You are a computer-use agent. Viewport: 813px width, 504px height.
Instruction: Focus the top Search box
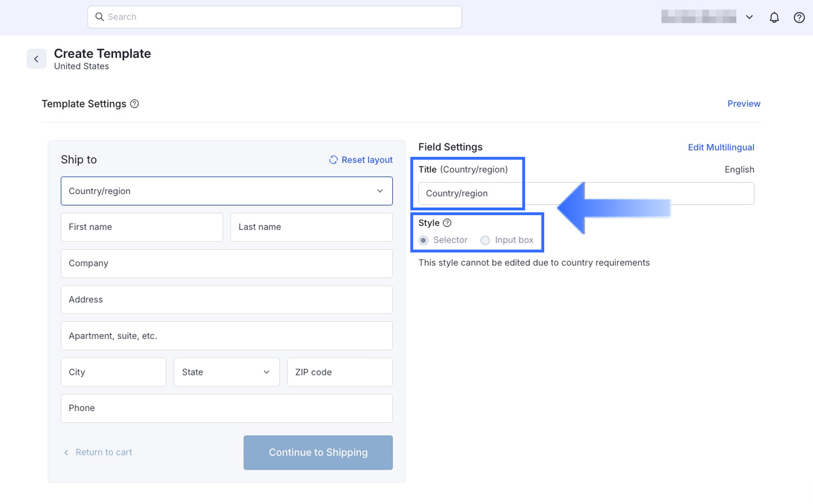(282, 17)
